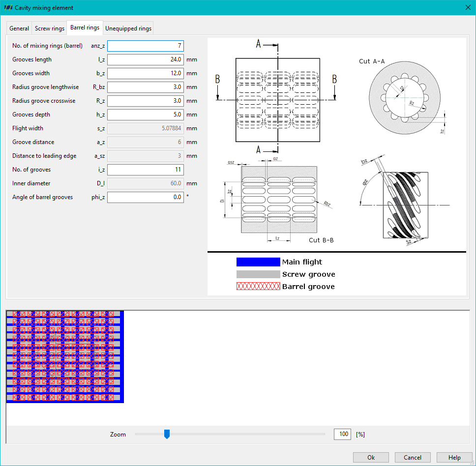Click the zoom percentage box
Image resolution: width=476 pixels, height=466 pixels.
pos(342,434)
